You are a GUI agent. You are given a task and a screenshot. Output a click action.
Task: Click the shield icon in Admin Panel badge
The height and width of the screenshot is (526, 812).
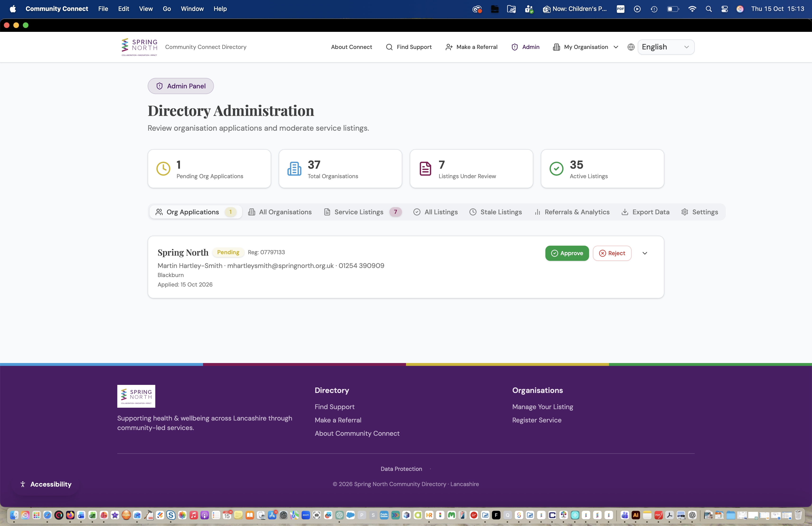click(159, 86)
